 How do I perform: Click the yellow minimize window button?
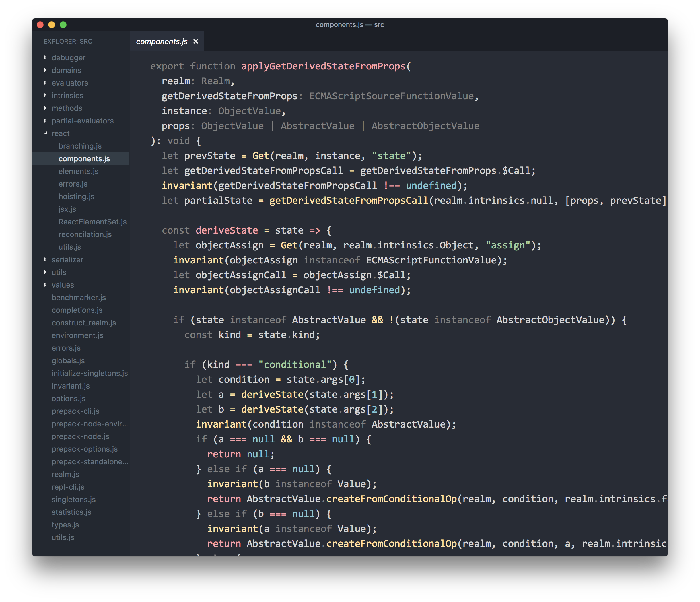click(52, 25)
